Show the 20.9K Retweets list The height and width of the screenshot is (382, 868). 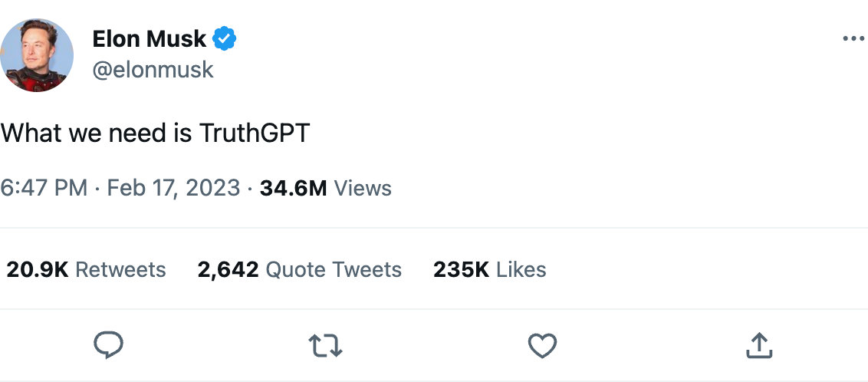coord(86,269)
